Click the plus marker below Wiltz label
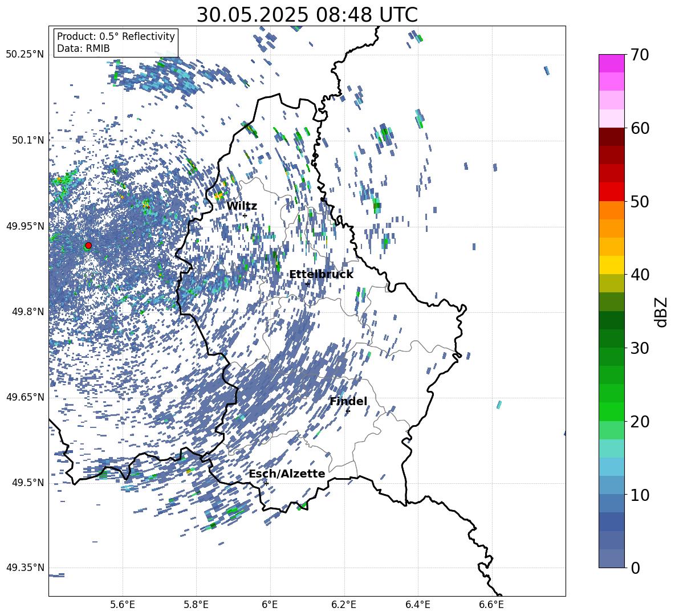 coord(245,215)
